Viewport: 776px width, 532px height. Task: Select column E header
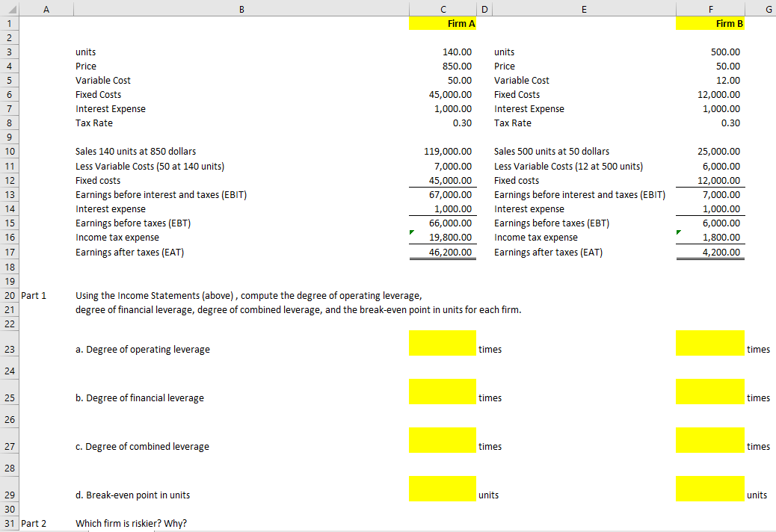pos(584,9)
